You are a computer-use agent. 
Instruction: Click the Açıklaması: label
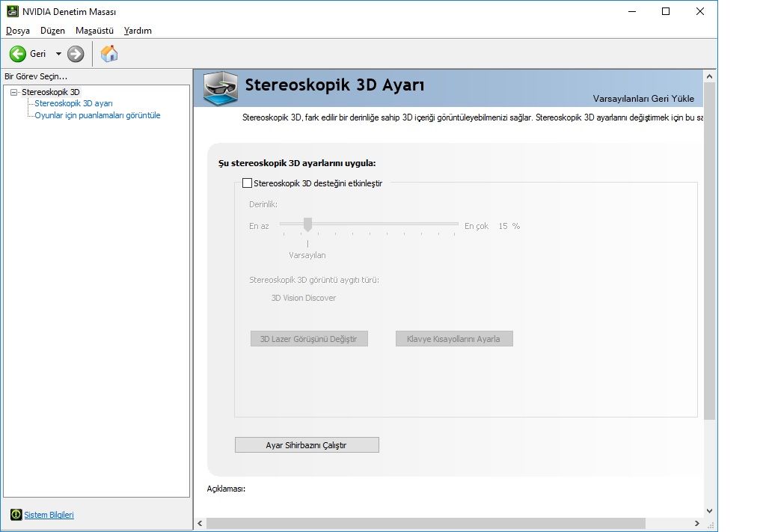pyautogui.click(x=226, y=489)
